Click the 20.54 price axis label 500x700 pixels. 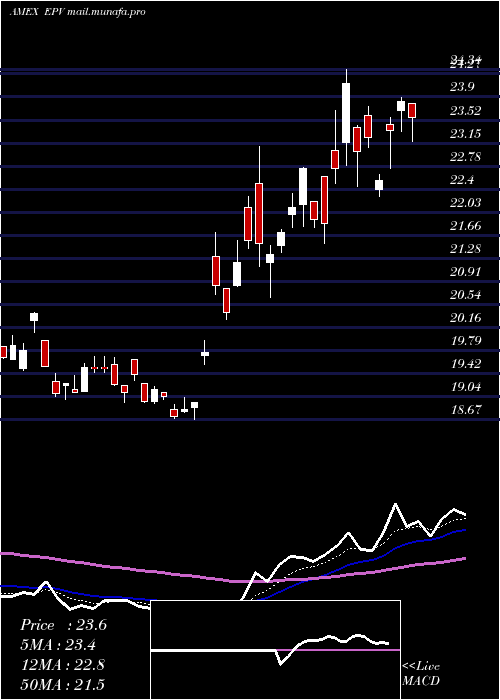466,295
